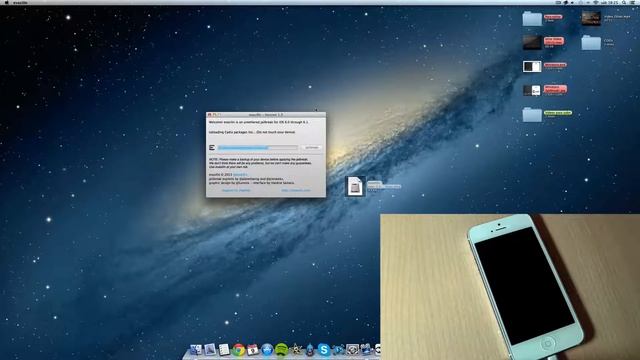Click the blue flame icon left of Skype
Viewport: 640px width, 360px height.
[x=310, y=350]
